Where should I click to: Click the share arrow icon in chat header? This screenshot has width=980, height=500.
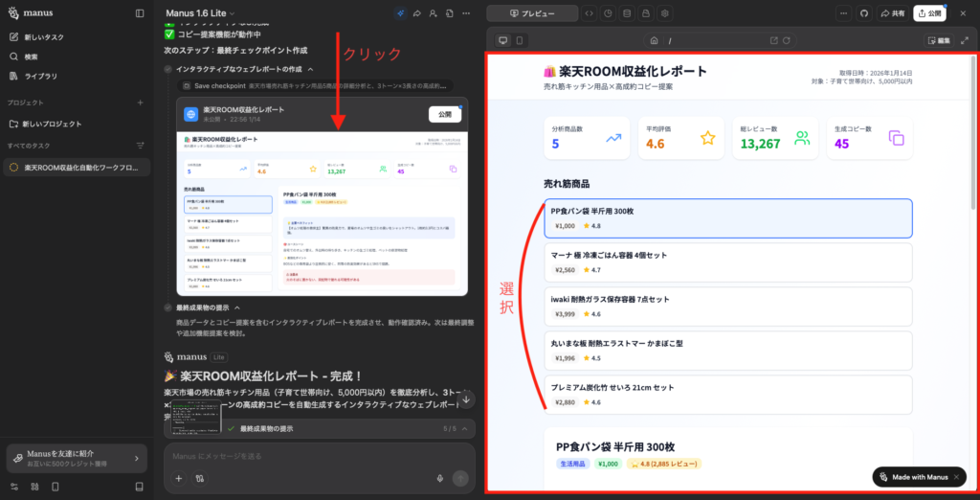[x=417, y=13]
